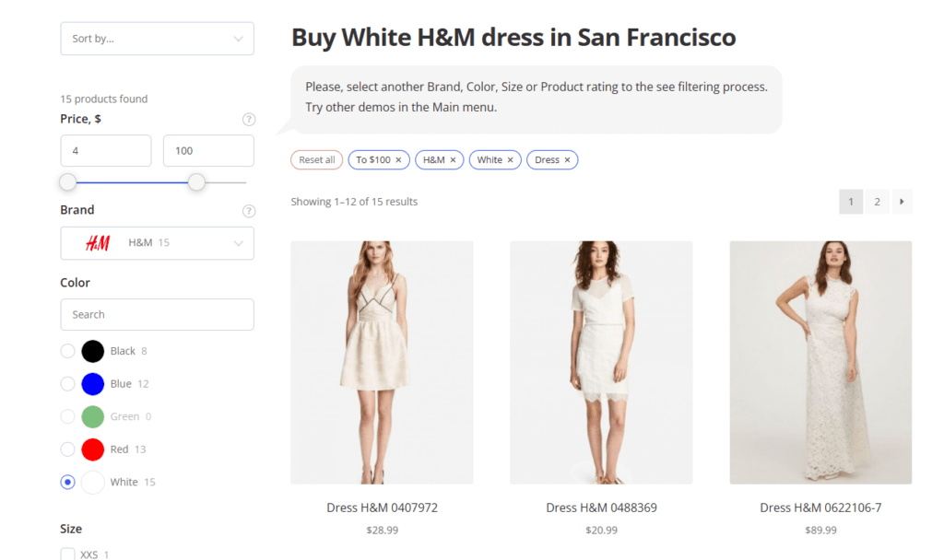This screenshot has width=944, height=560.
Task: Switch to results page 2
Action: [876, 201]
